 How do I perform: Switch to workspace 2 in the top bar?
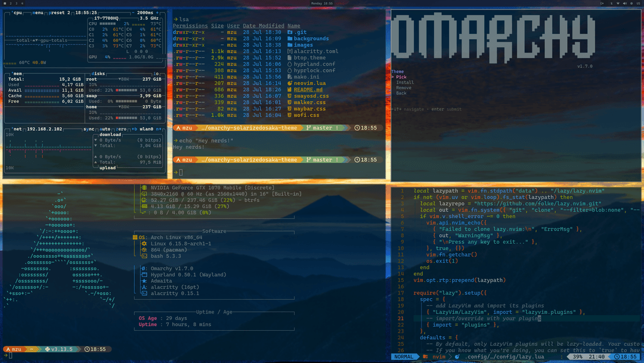pyautogui.click(x=11, y=3)
